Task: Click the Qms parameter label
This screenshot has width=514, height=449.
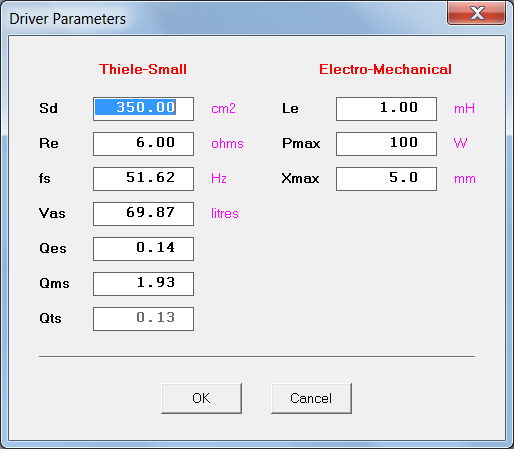Action: tap(54, 283)
